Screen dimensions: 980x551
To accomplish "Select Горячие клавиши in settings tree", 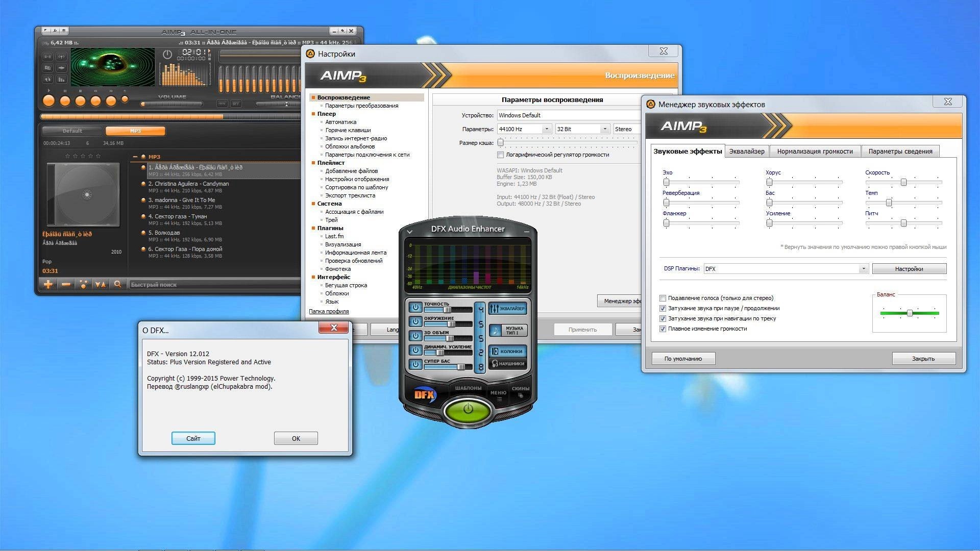I will pos(348,130).
